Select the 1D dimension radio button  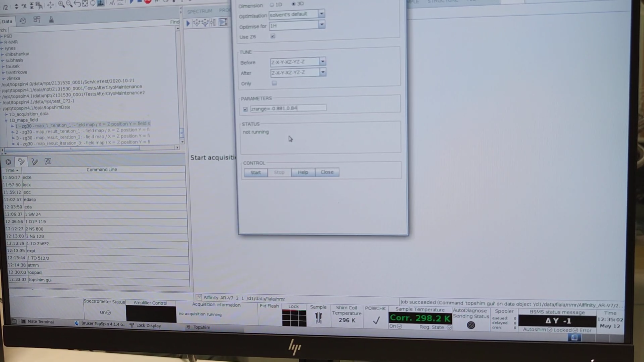(272, 4)
